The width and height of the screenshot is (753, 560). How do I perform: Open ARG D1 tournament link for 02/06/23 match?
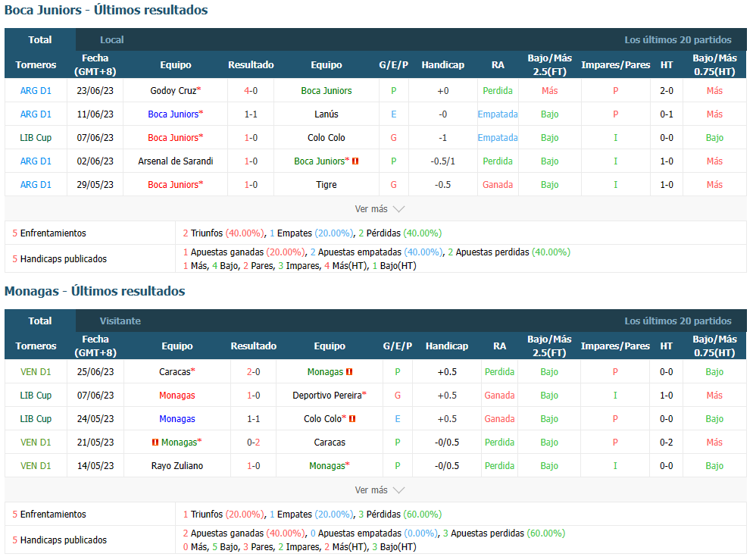36,161
